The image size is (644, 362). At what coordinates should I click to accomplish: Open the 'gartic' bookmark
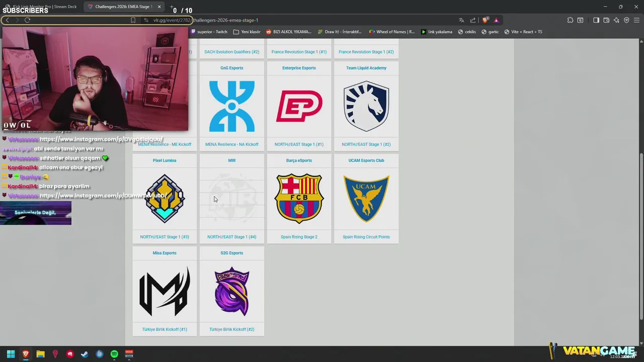pos(491,32)
